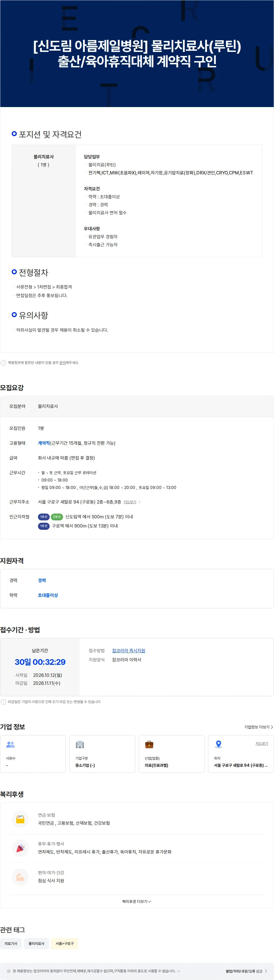The height and width of the screenshot is (980, 274).
Task: Click the 사원수 company card
Action: coord(33,754)
